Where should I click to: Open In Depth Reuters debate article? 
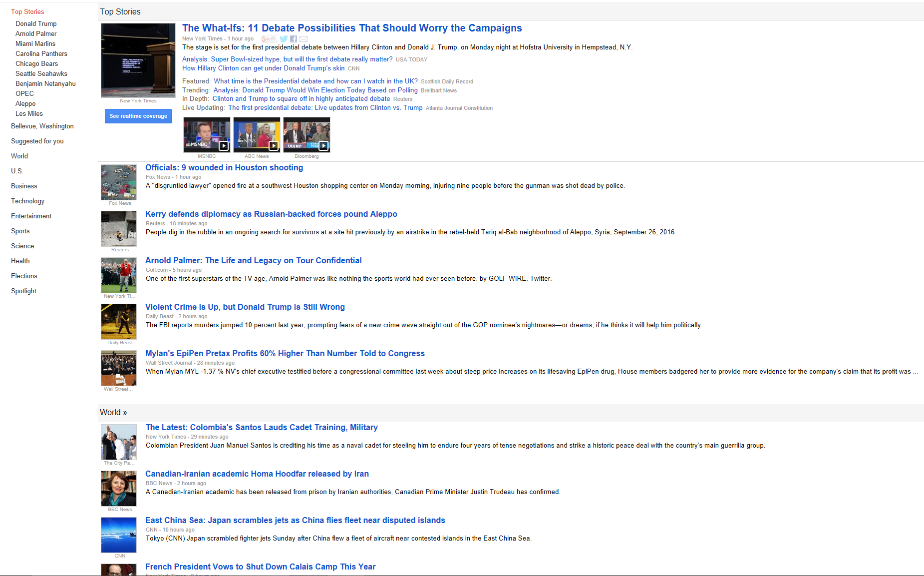(301, 98)
